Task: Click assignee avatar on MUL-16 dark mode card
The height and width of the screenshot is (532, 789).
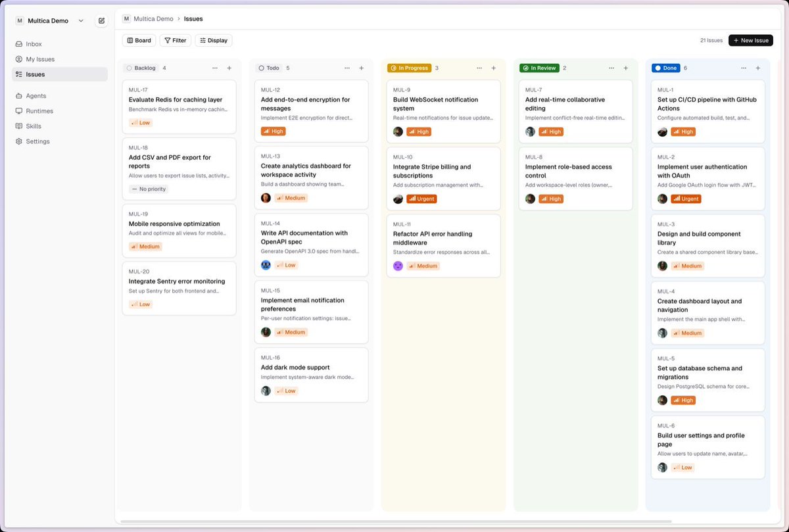Action: (266, 391)
